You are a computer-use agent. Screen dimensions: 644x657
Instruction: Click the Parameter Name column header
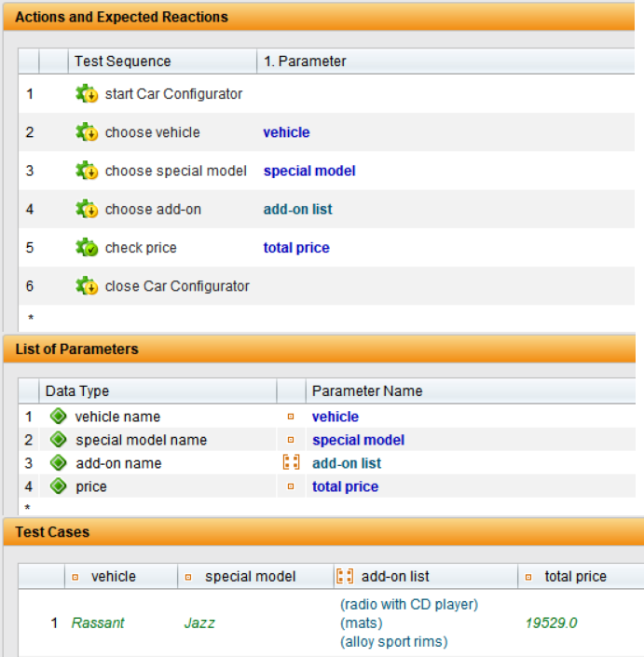pos(366,391)
